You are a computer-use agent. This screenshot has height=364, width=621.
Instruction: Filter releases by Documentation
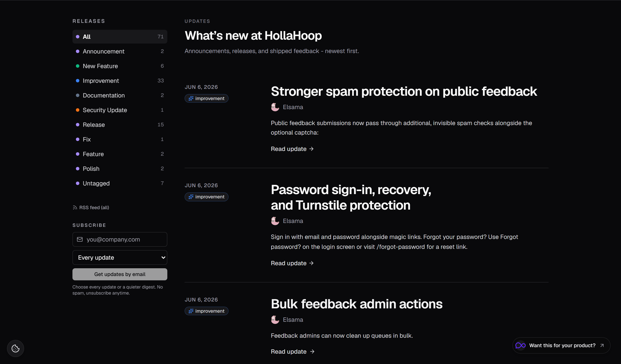120,95
